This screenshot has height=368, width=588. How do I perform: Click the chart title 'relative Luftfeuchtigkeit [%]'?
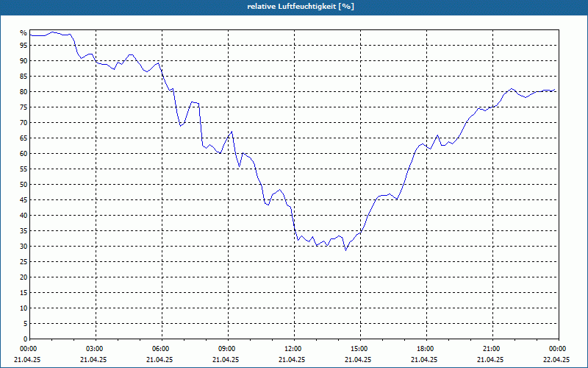click(301, 7)
